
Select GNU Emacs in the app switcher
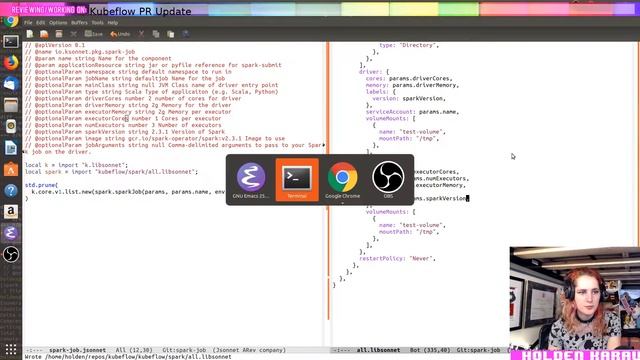(251, 180)
